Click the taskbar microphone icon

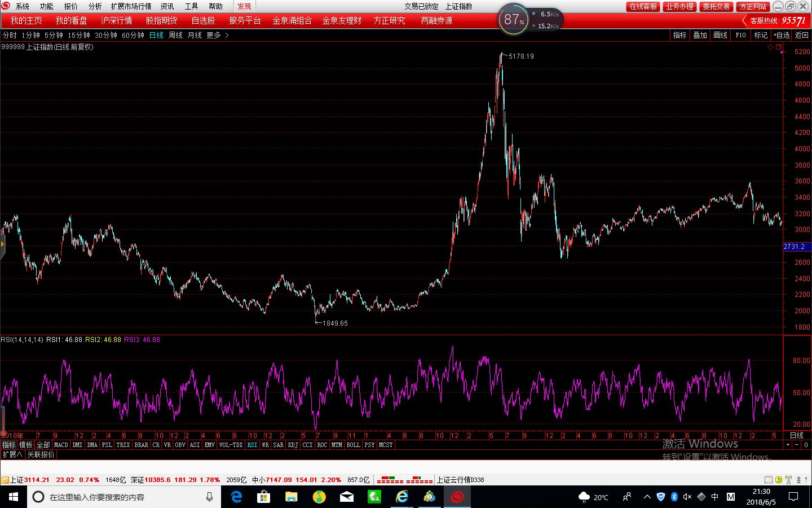click(x=209, y=497)
